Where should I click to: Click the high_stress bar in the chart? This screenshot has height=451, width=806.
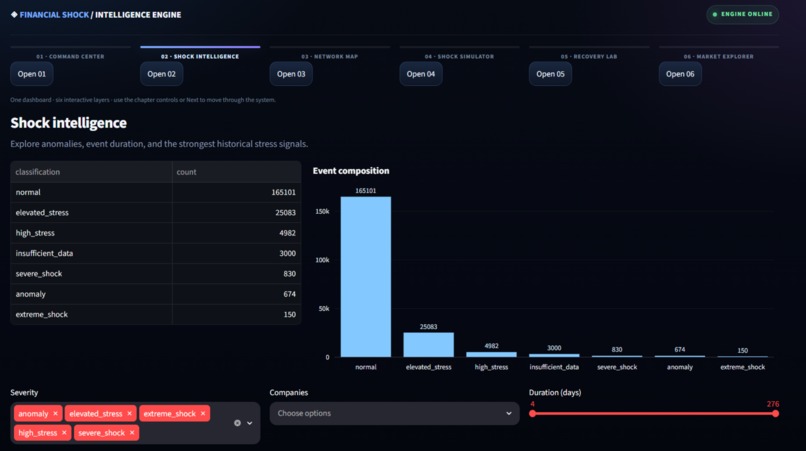point(491,354)
